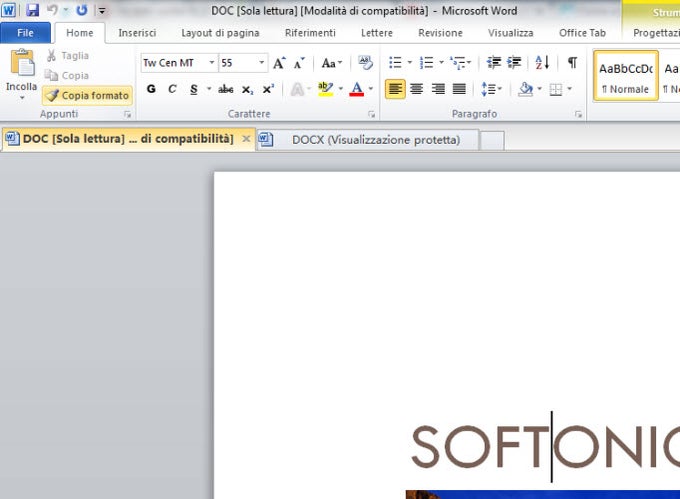Click the multilevel list icon
The image size is (680, 499).
click(x=458, y=63)
